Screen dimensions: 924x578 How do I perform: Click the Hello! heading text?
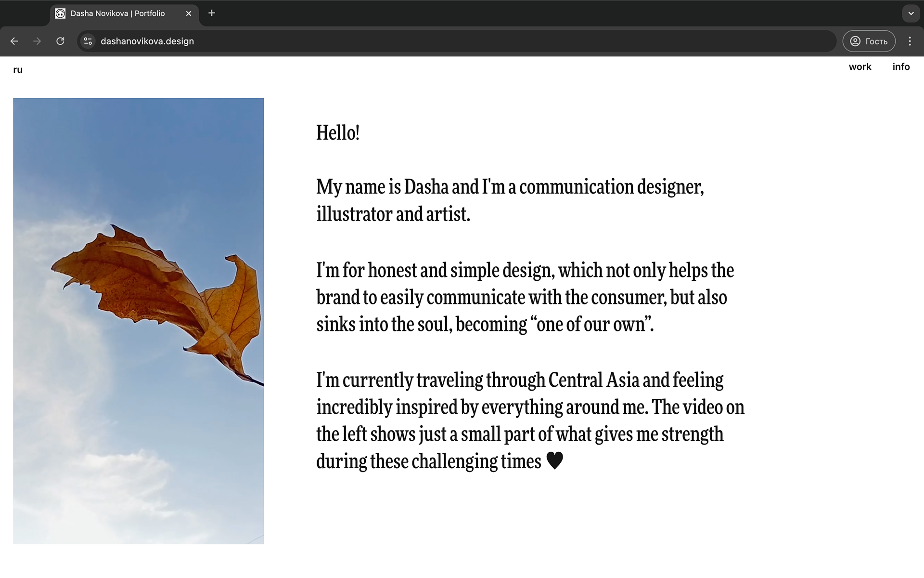(x=338, y=133)
